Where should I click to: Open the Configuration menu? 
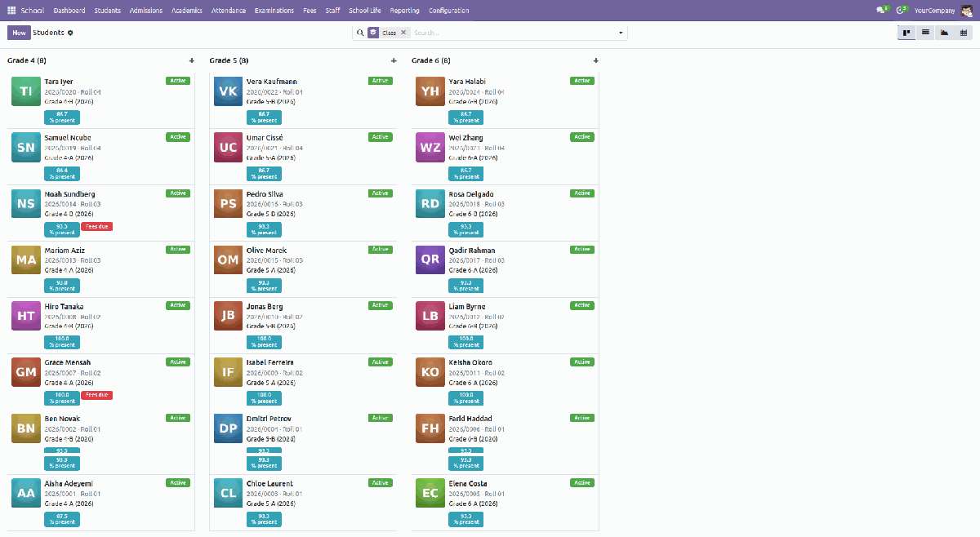(449, 11)
